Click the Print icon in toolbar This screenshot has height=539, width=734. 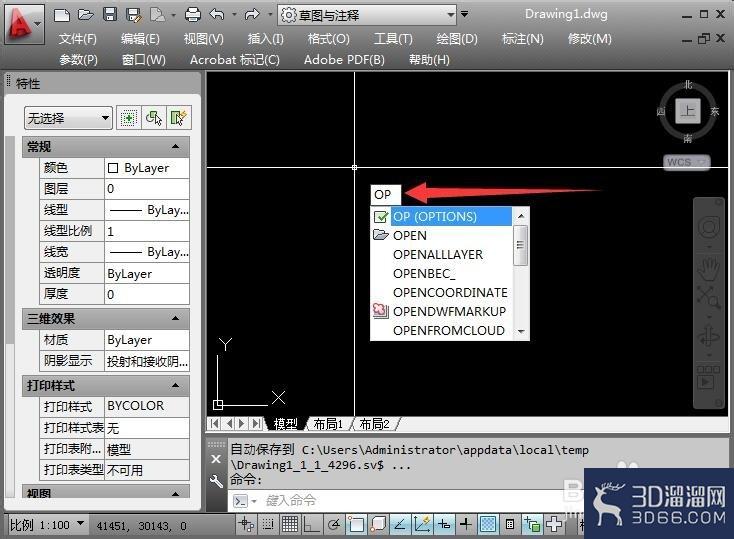[193, 15]
